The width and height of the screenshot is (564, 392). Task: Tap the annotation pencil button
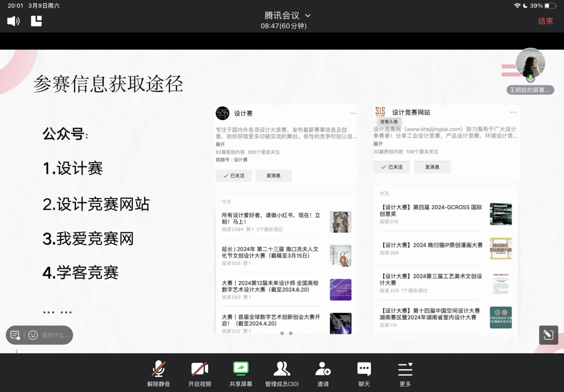(x=548, y=335)
